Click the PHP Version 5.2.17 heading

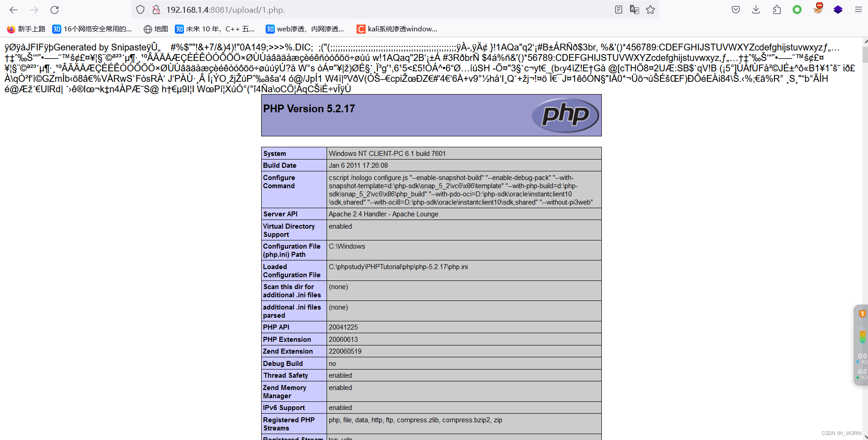(x=309, y=109)
